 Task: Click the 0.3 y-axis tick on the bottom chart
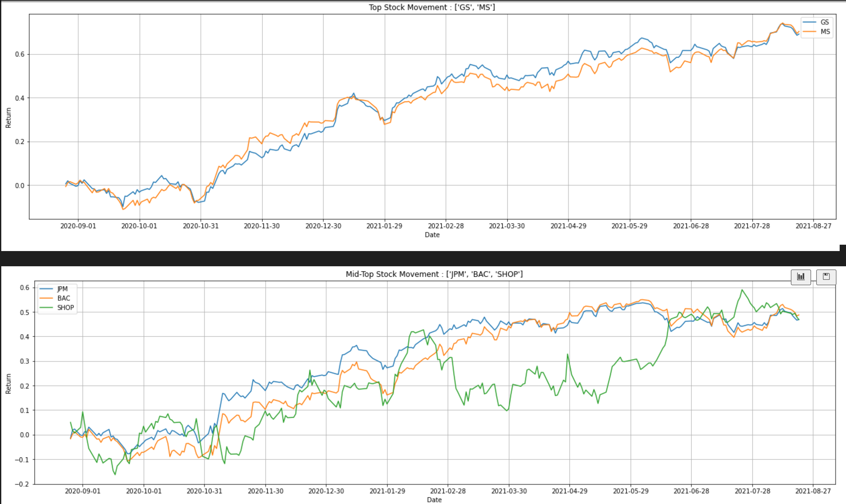point(25,361)
